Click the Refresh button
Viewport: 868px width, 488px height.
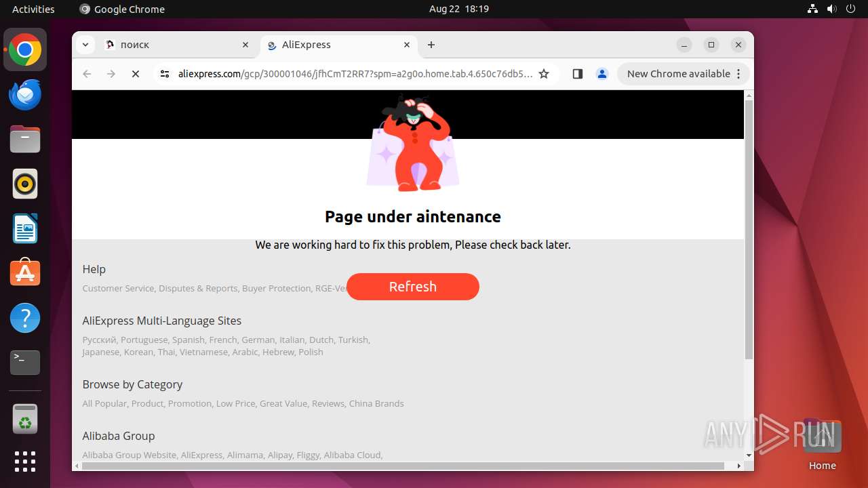pyautogui.click(x=413, y=287)
